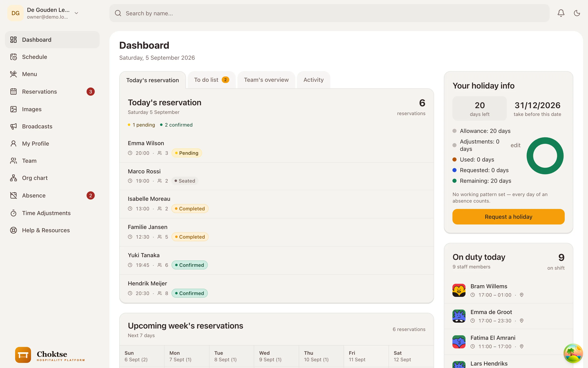588x368 pixels.
Task: Click the Reservations badge showing 3
Action: pyautogui.click(x=91, y=92)
